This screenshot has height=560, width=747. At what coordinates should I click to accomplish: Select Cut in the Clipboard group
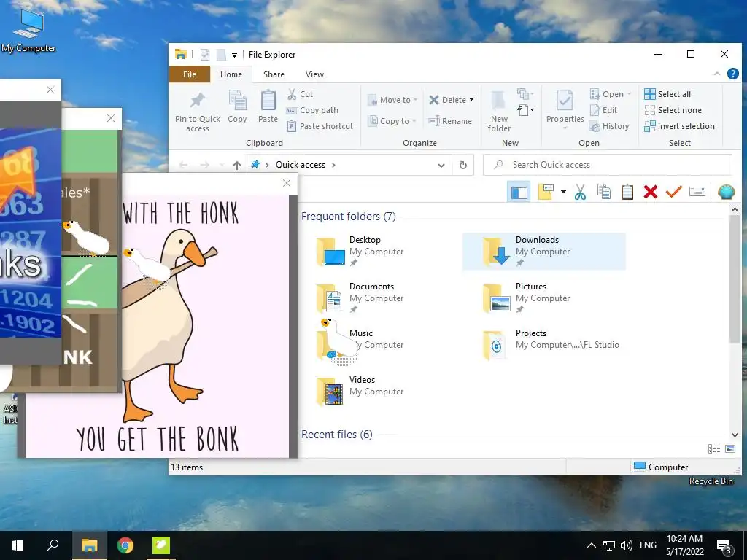(300, 94)
